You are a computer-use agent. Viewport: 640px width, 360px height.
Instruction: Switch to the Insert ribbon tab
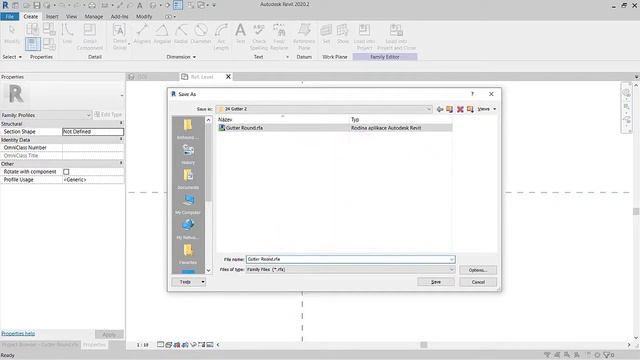52,16
